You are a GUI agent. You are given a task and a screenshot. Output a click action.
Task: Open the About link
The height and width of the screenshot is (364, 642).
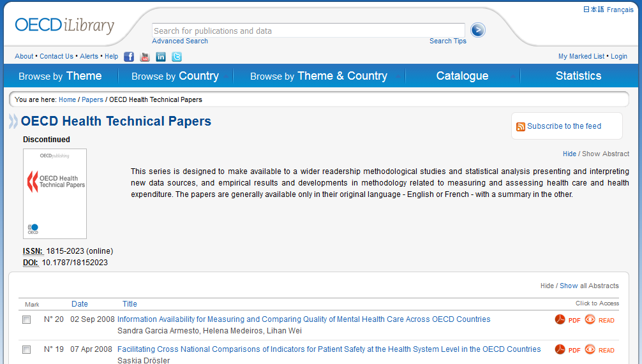[x=24, y=57]
